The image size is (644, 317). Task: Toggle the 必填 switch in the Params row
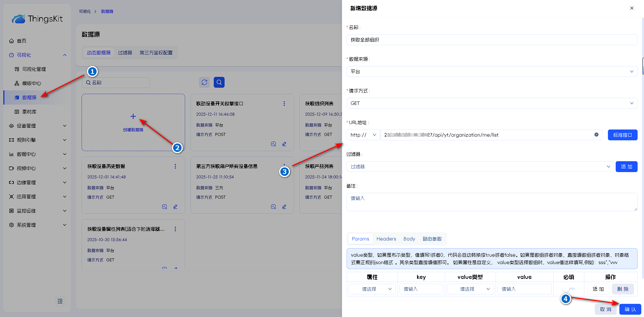pos(568,289)
